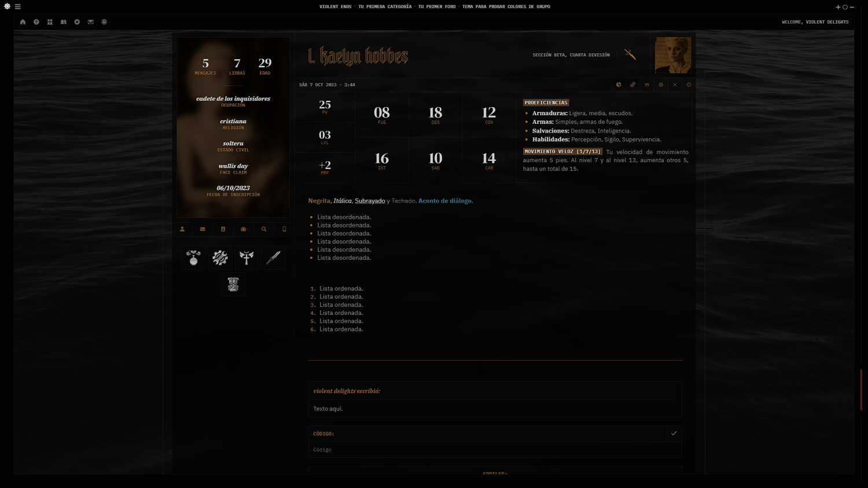Open the briefcase icon under the profile

click(244, 229)
